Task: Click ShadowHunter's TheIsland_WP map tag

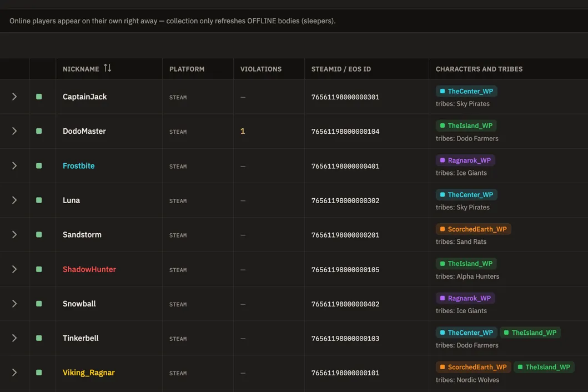Action: point(466,264)
